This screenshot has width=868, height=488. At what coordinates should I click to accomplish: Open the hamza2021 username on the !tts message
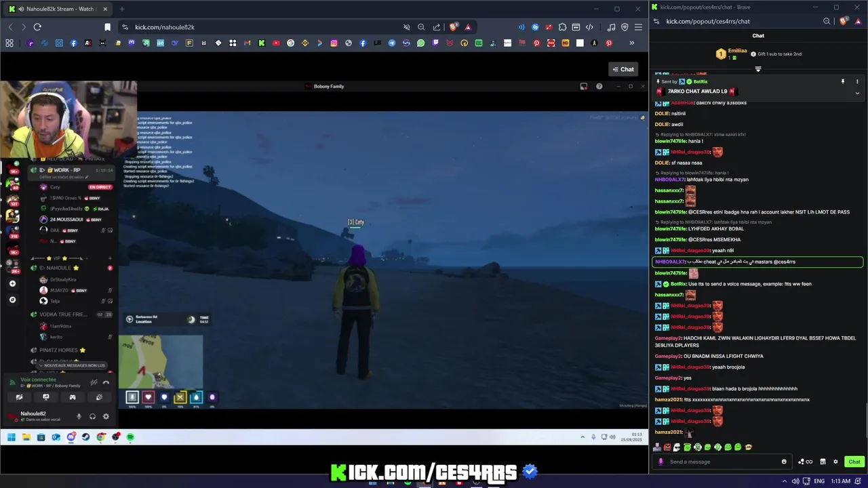669,400
